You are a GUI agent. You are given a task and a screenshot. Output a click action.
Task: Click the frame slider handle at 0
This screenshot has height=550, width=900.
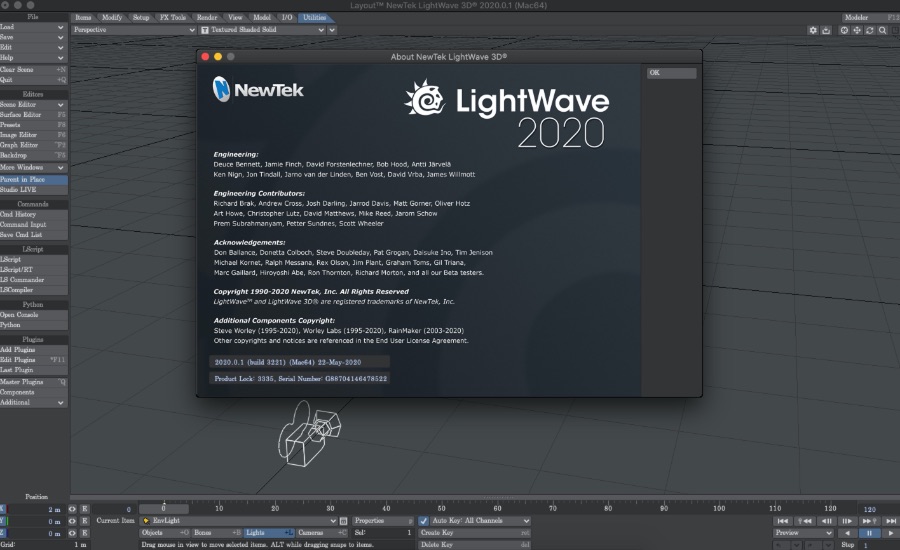tap(164, 509)
